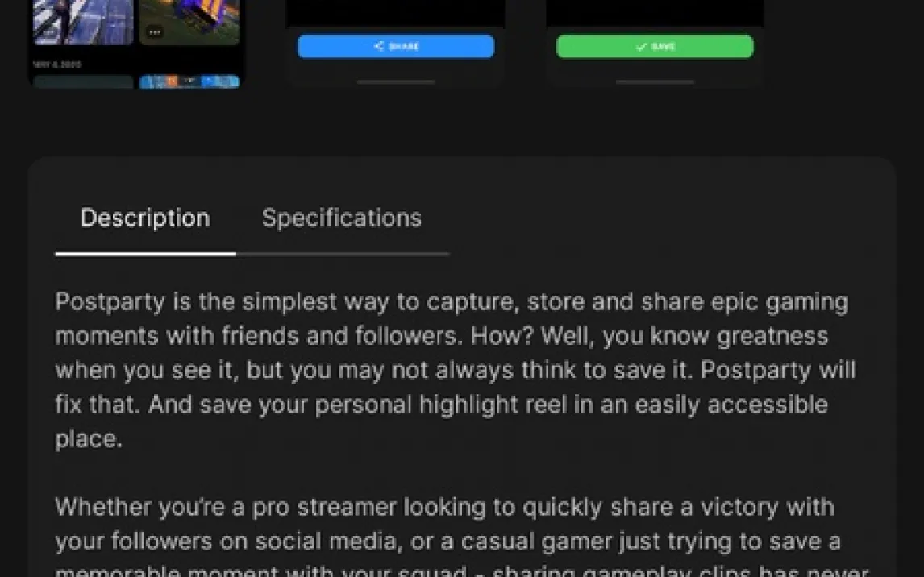This screenshot has width=924, height=577.
Task: Click the white underline beneath the Description tab
Action: coord(146,255)
